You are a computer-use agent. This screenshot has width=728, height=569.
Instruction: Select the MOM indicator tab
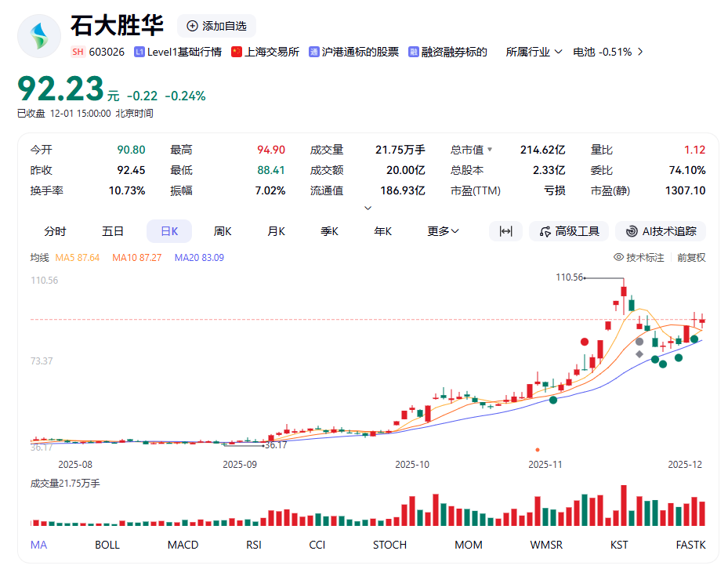469,545
